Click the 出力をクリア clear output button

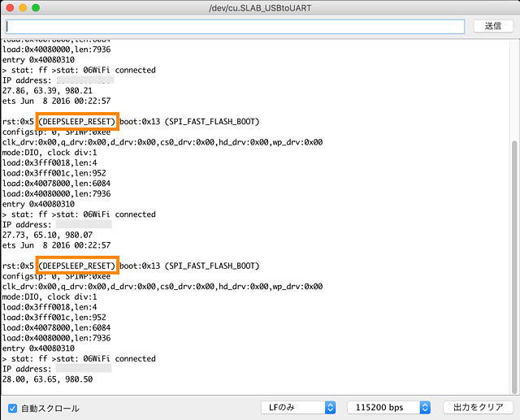478,407
